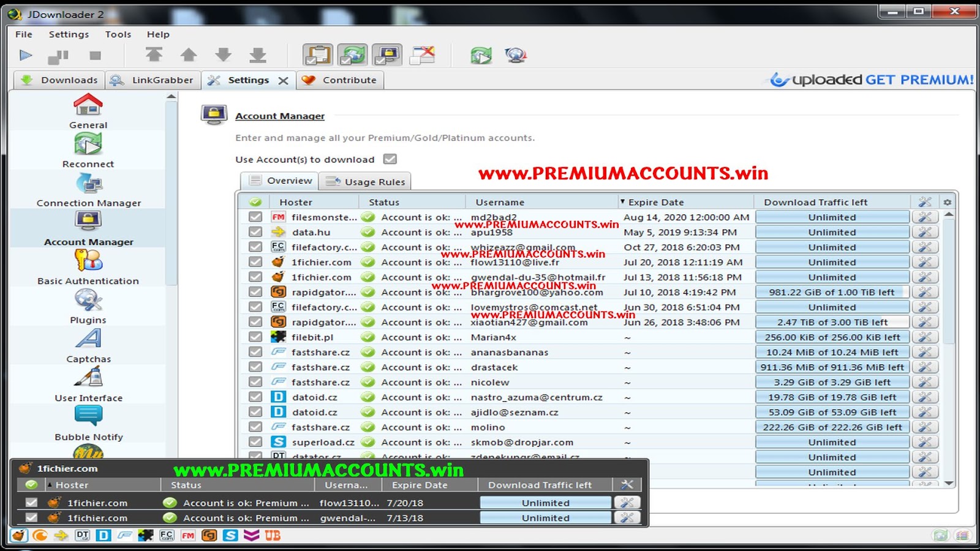
Task: Uncheck the filesmonster account checkbox
Action: (255, 217)
